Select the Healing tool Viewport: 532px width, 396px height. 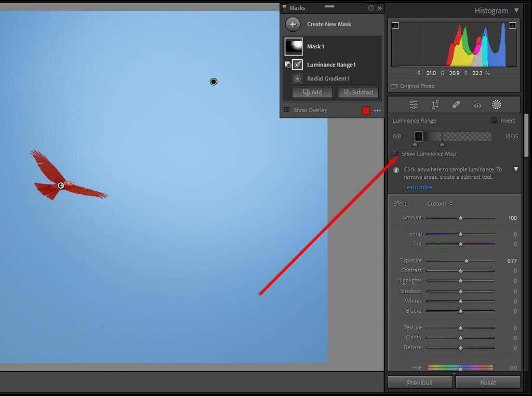click(456, 105)
